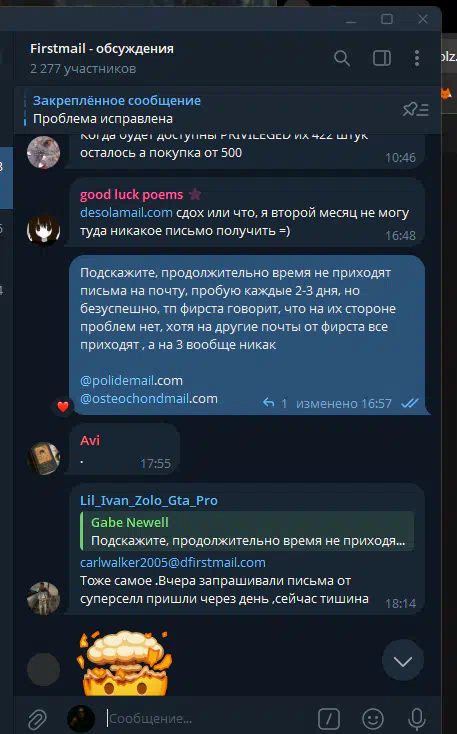This screenshot has height=734, width=457.
Task: View replies via the reply arrow counter
Action: pos(275,403)
